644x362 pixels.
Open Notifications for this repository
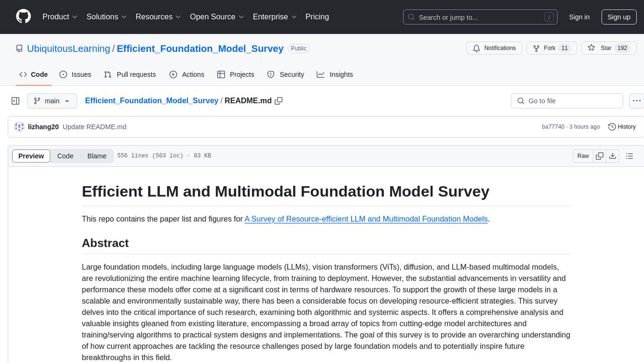[x=494, y=48]
